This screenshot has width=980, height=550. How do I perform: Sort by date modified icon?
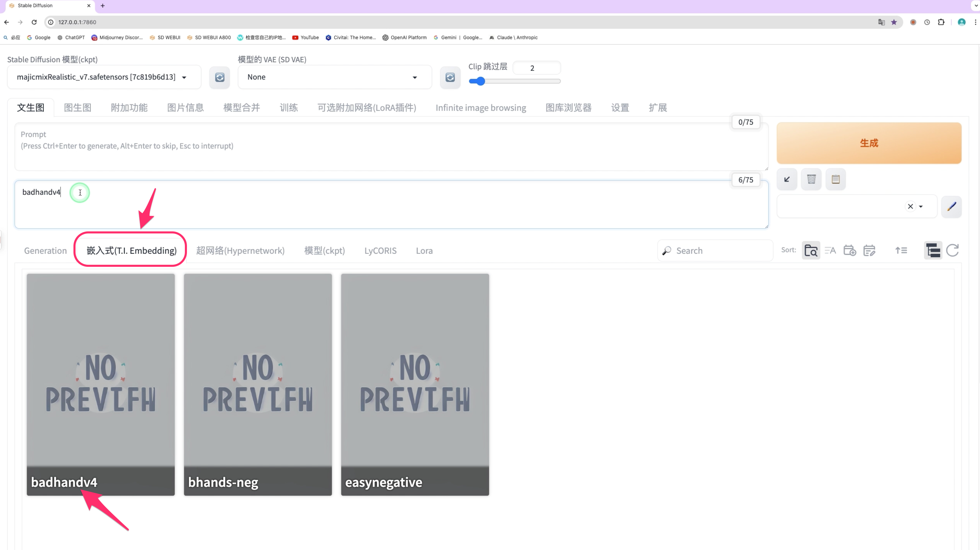(869, 251)
